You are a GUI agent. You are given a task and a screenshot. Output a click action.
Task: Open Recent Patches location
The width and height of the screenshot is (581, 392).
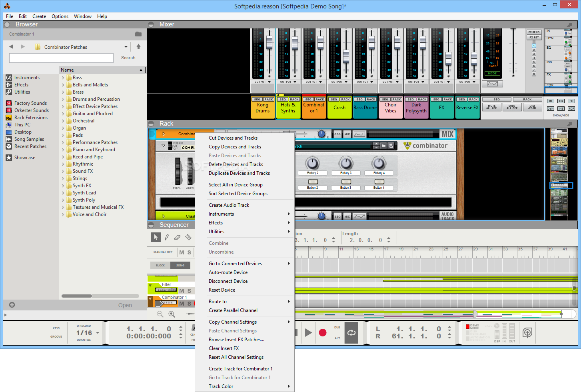[x=30, y=146]
